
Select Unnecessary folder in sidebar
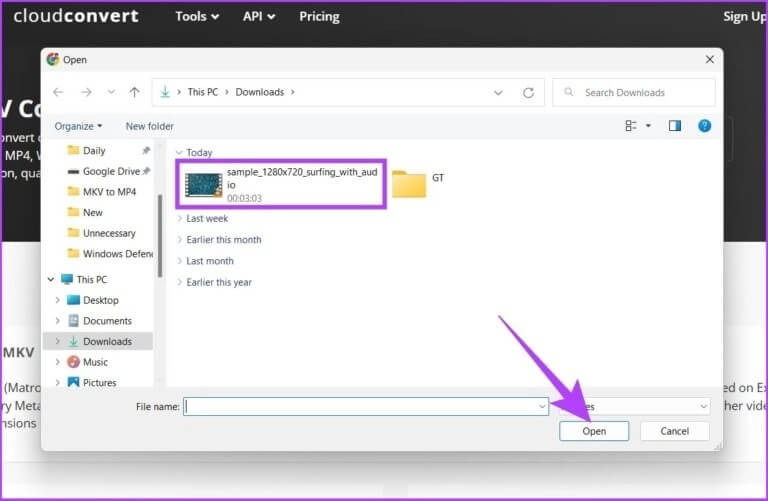109,233
